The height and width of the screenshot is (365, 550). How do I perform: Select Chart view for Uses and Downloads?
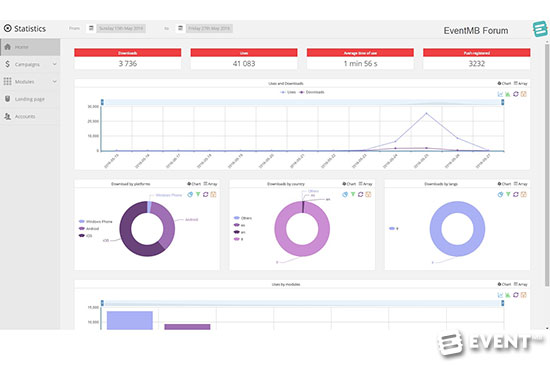point(504,83)
